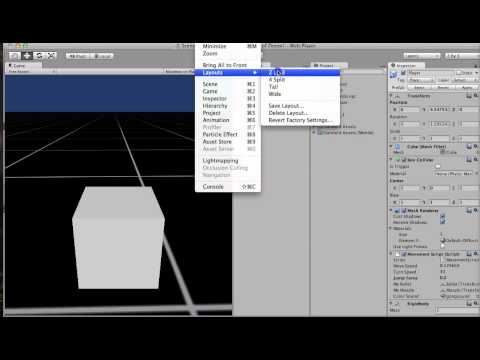The width and height of the screenshot is (480, 360).
Task: Open the Layouts submenu entry
Action: click(x=228, y=72)
